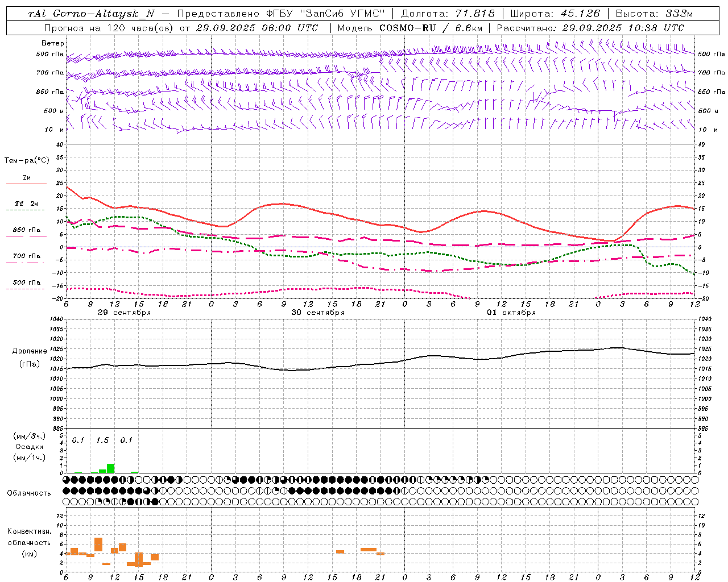Screen dimensions: 728x582
Task: Click the provider text ФГБУ "ЗапСиб УГМС"
Action: (326, 14)
